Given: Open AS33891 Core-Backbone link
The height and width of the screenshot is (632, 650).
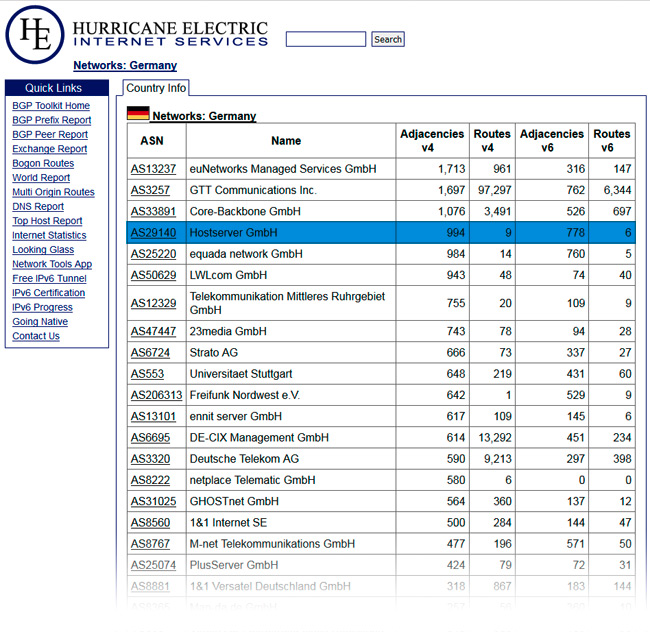Looking at the screenshot, I should pyautogui.click(x=153, y=212).
